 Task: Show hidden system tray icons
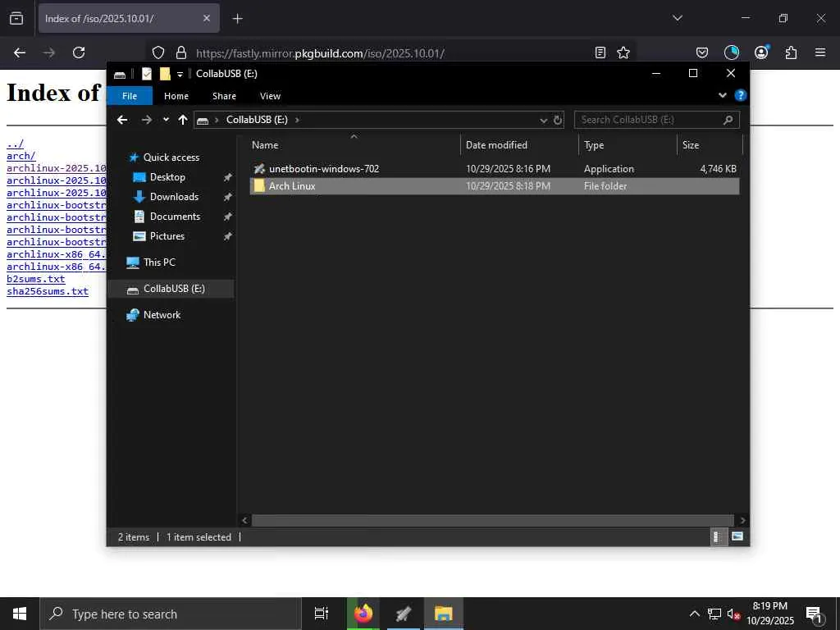[694, 614]
